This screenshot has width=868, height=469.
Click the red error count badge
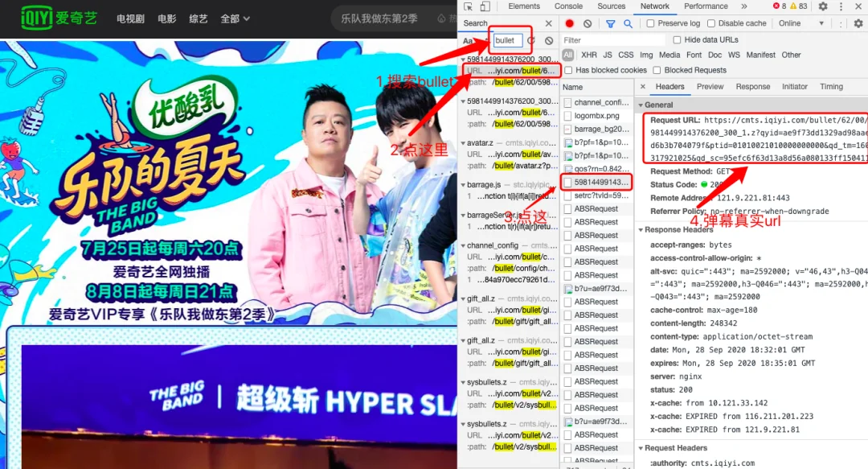780,6
